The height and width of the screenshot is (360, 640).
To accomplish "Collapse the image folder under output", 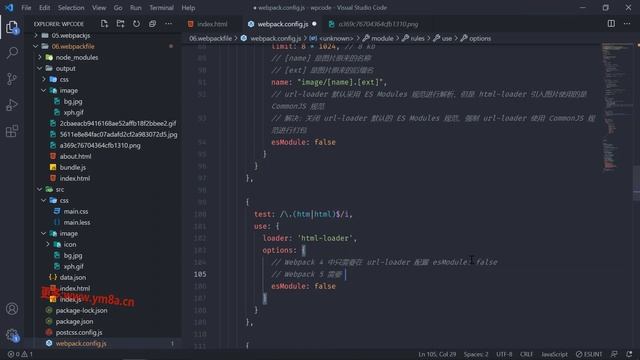I will pyautogui.click(x=68, y=91).
